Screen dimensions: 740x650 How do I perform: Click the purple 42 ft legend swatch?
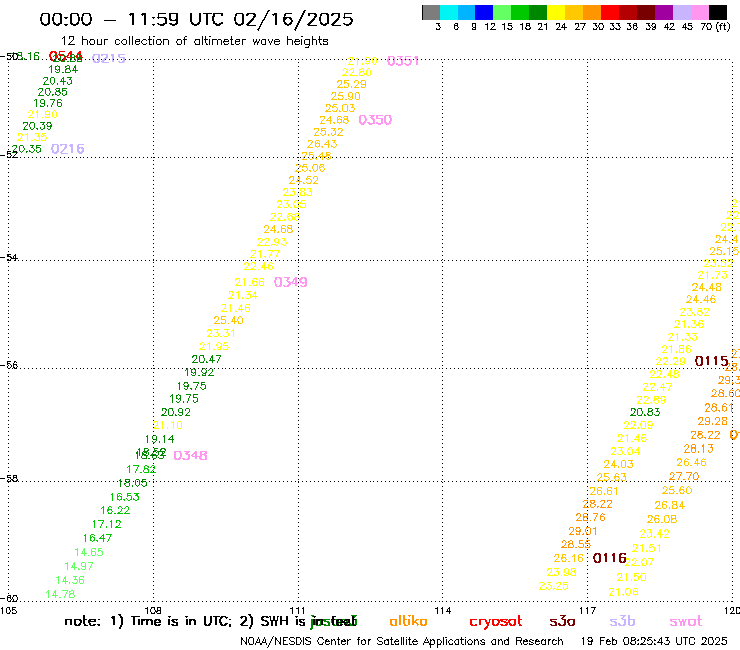click(664, 12)
